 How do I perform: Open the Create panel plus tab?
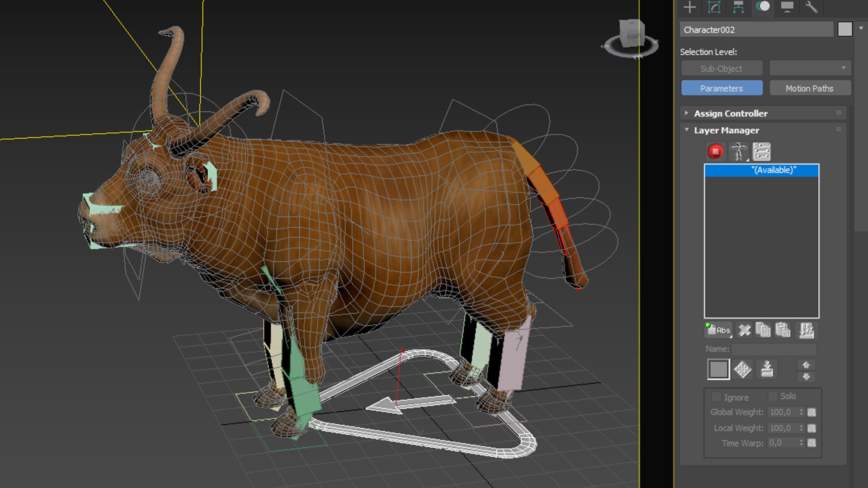[689, 7]
